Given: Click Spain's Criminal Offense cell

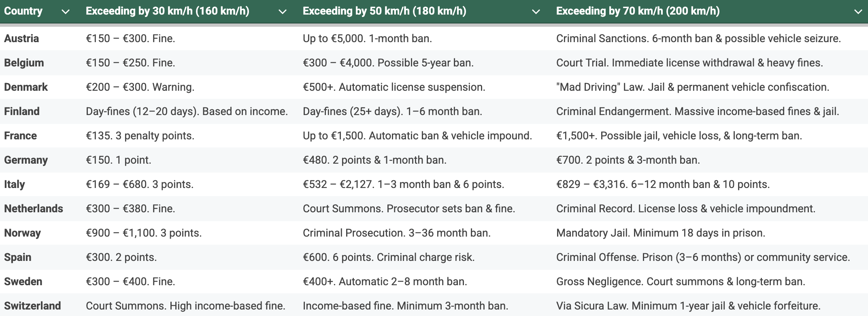Looking at the screenshot, I should pyautogui.click(x=703, y=257).
